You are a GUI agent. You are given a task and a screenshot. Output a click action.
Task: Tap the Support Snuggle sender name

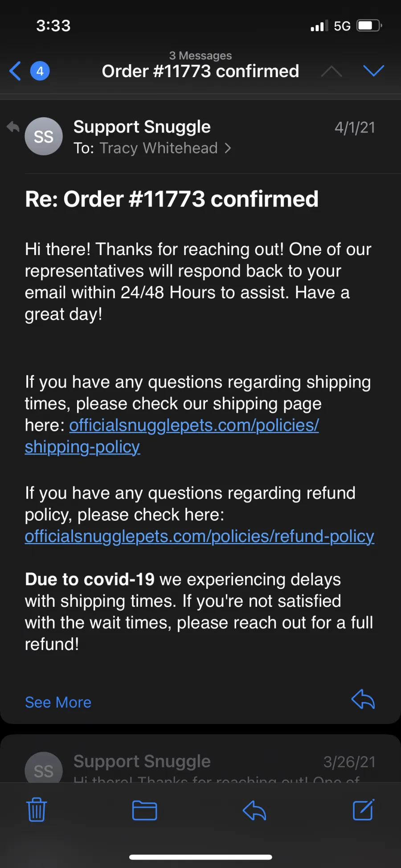coord(142,127)
